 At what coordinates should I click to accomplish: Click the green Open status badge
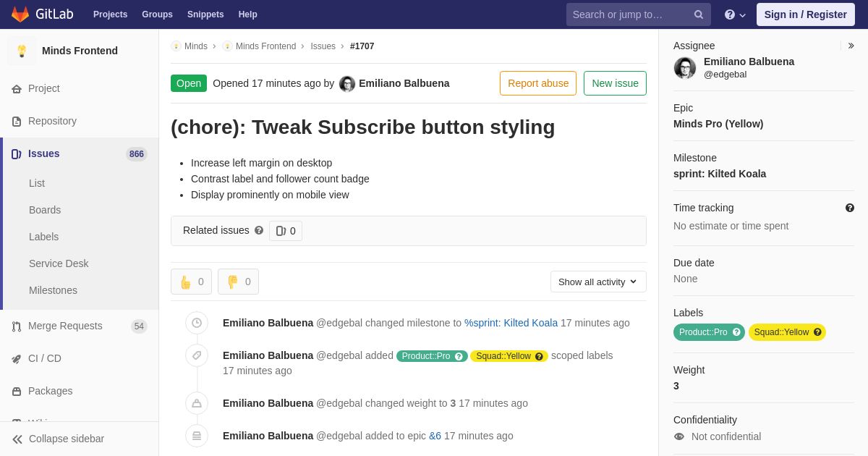coord(189,83)
